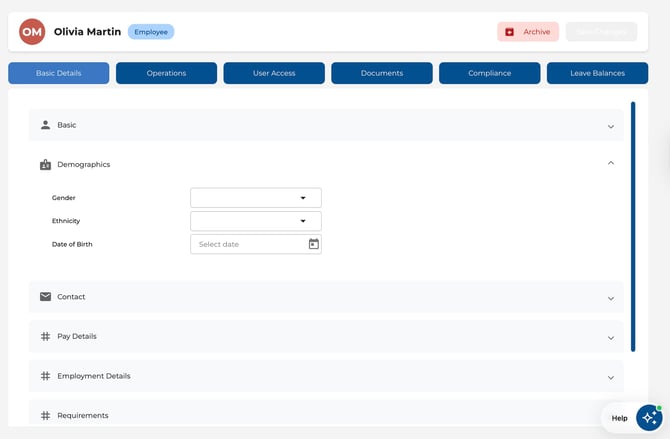Image resolution: width=670 pixels, height=439 pixels.
Task: Expand the Basic section chevron
Action: (x=611, y=126)
